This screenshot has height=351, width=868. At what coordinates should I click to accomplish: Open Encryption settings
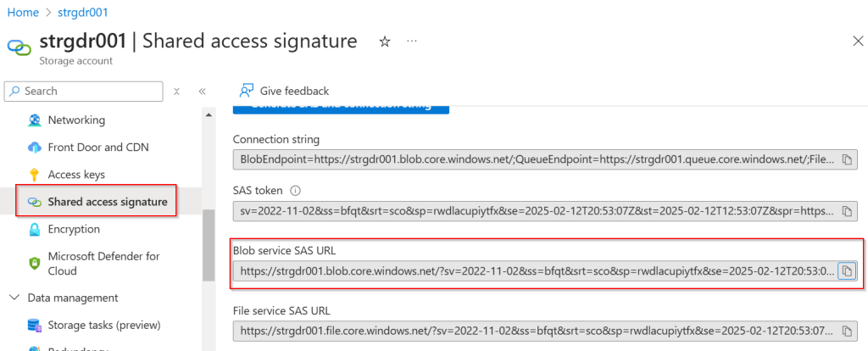click(x=74, y=229)
